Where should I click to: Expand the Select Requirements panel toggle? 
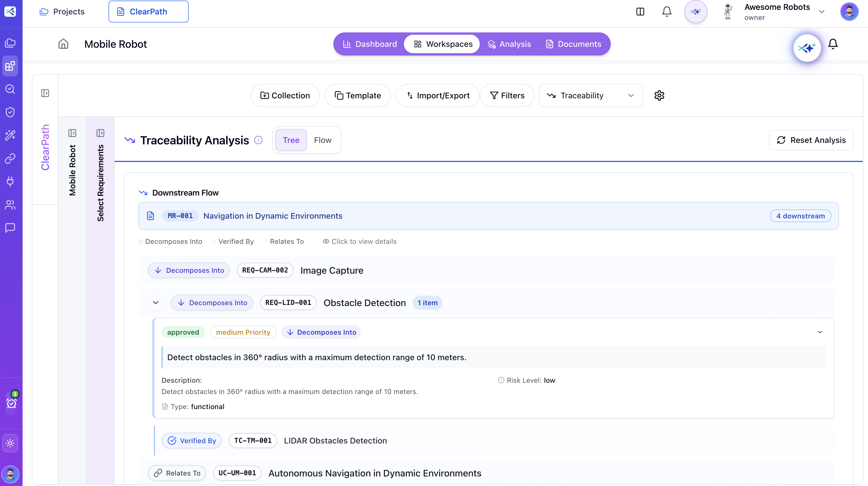[100, 133]
